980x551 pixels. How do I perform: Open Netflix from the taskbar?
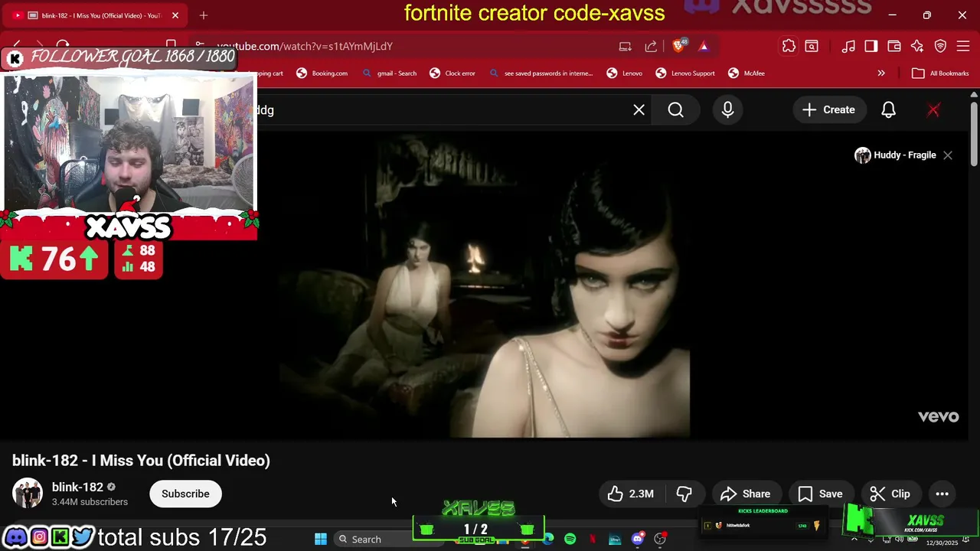pos(593,540)
